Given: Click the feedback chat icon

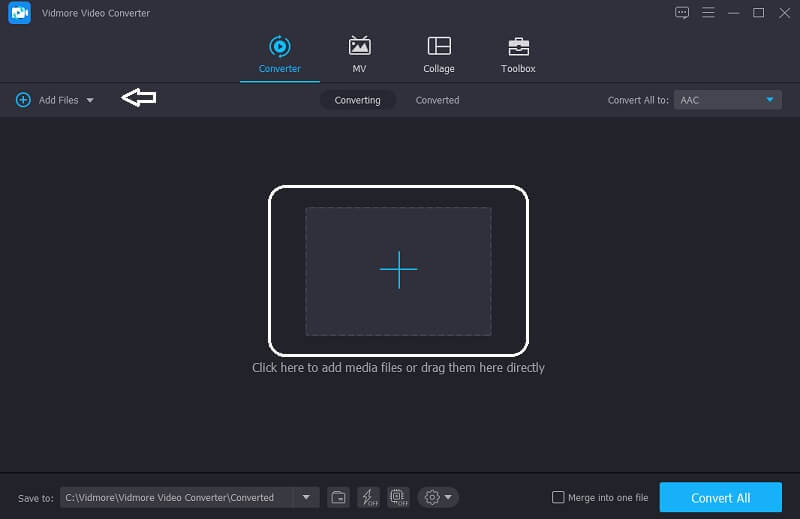Looking at the screenshot, I should coord(682,13).
